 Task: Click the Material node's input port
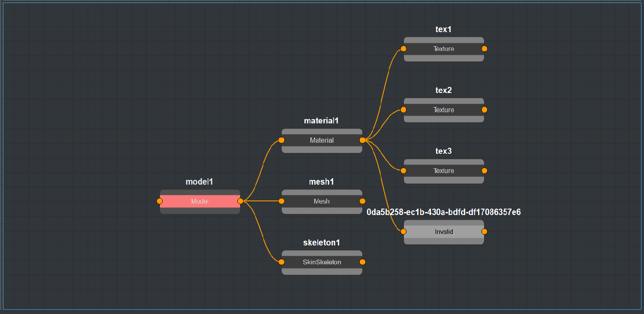coord(281,140)
